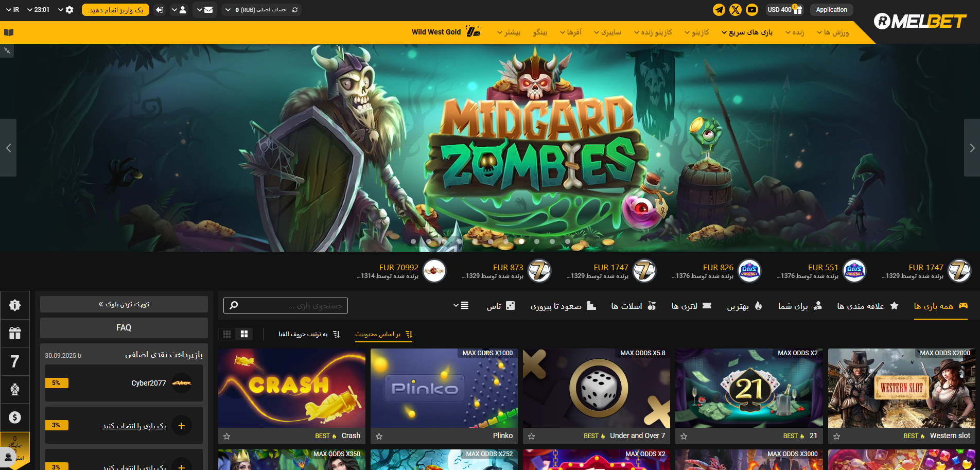Open the Telegram channel icon
980x470 pixels.
(719, 10)
